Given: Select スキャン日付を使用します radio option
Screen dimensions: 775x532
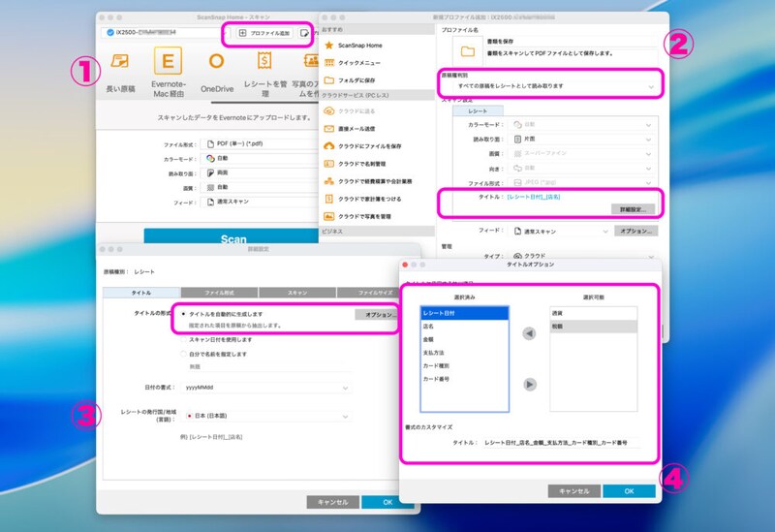Looking at the screenshot, I should tap(185, 340).
